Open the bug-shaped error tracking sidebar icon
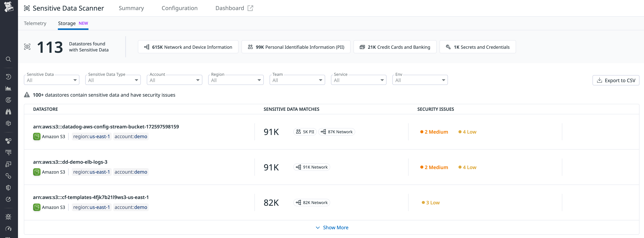This screenshot has height=238, width=644. (x=9, y=217)
